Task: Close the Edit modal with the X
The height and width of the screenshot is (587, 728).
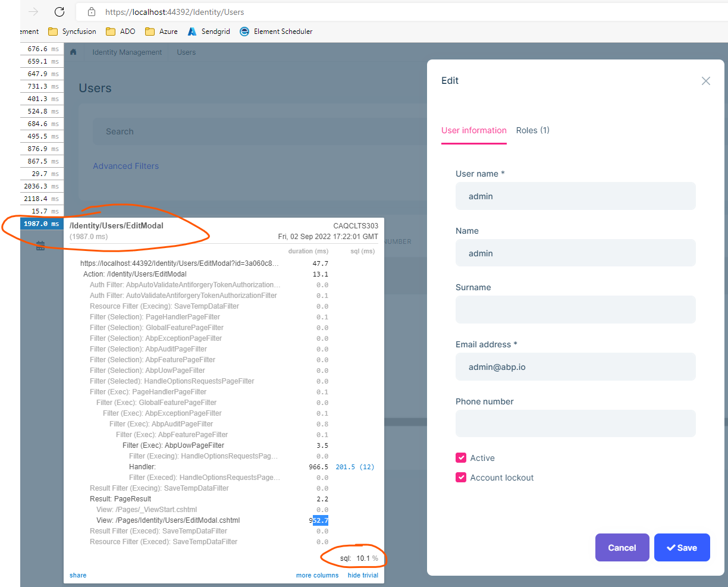Action: 705,81
